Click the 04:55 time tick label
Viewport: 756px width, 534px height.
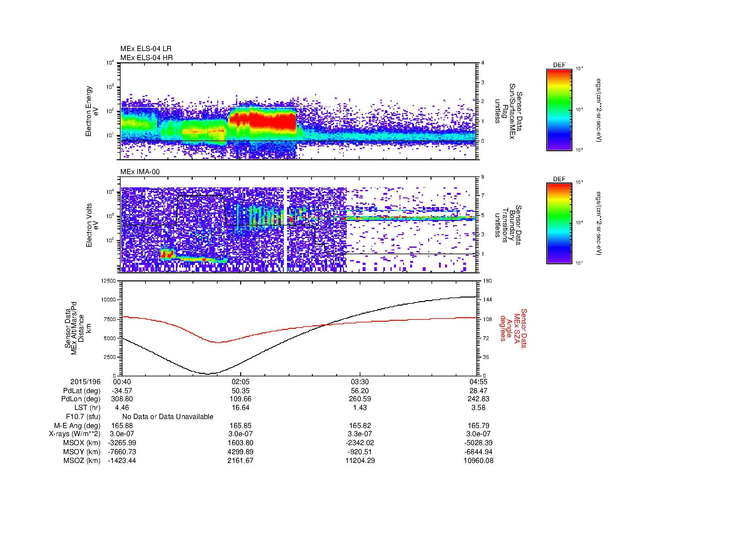[x=478, y=382]
